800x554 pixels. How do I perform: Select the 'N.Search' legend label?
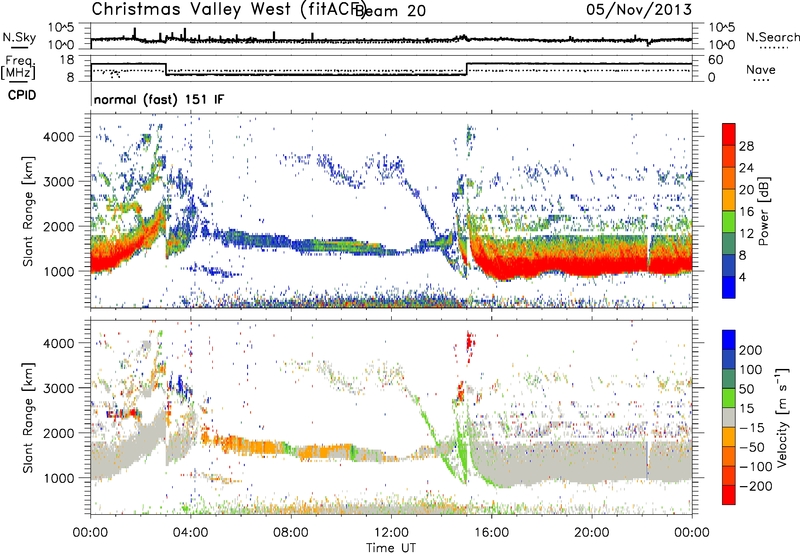pos(772,37)
